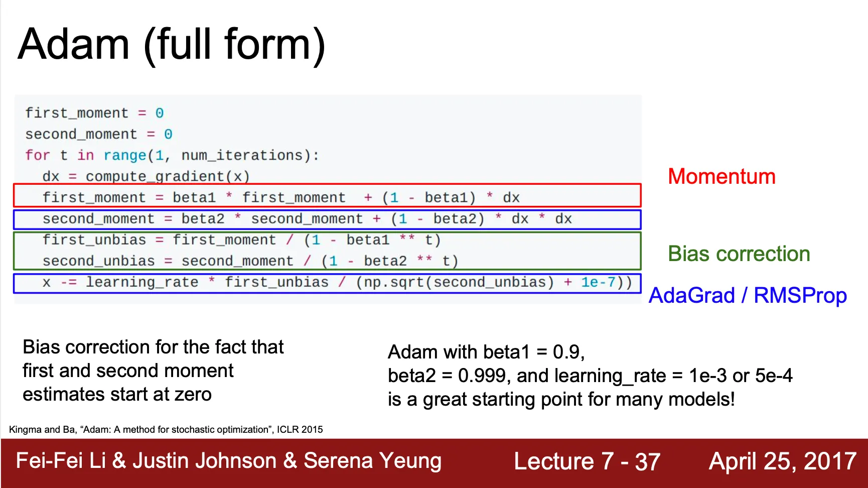Select the code line "first_moment = 0"
The image size is (868, 488).
[94, 113]
